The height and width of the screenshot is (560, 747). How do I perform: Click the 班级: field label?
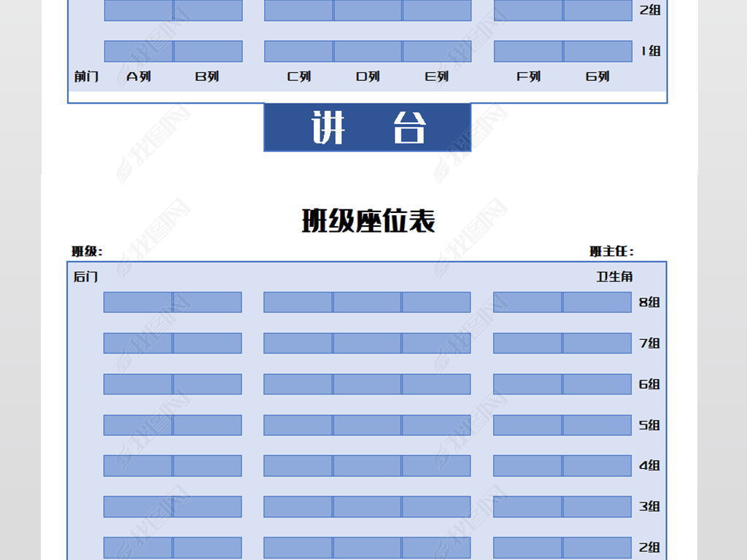point(87,252)
